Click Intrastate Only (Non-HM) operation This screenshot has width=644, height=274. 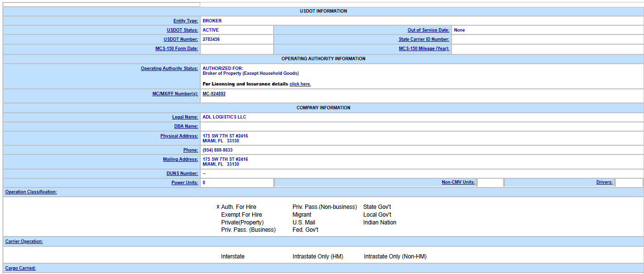pyautogui.click(x=395, y=257)
